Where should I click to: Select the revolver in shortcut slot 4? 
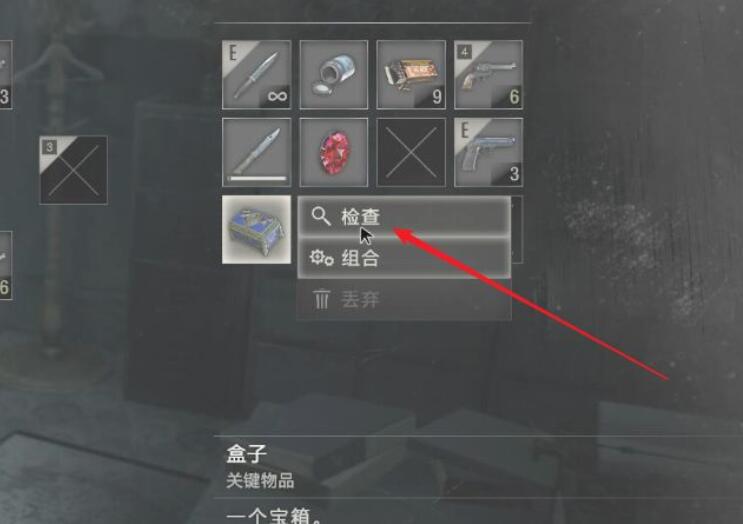489,75
